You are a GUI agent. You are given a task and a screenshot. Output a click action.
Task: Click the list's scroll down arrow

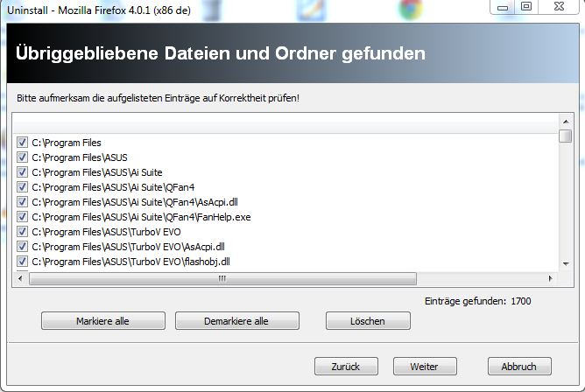(x=566, y=264)
